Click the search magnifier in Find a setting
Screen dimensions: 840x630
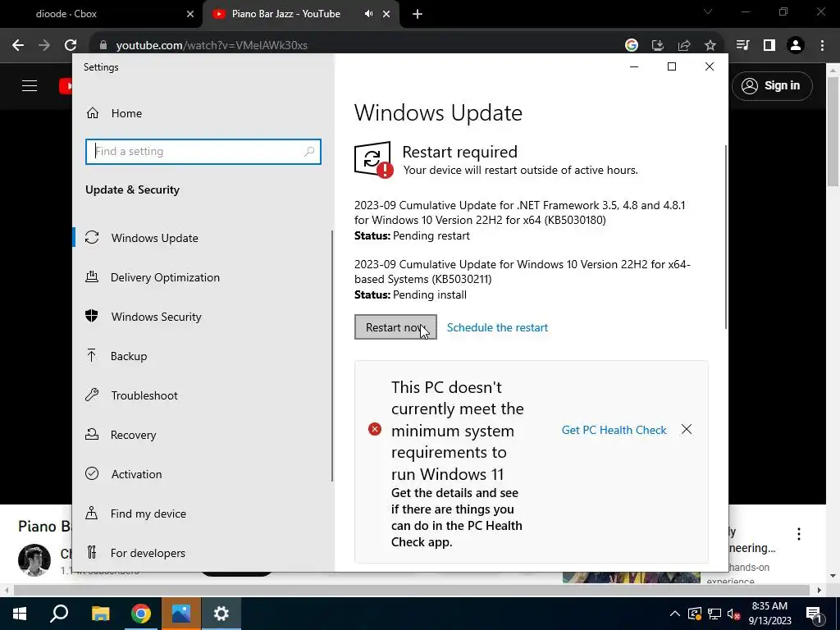click(309, 152)
